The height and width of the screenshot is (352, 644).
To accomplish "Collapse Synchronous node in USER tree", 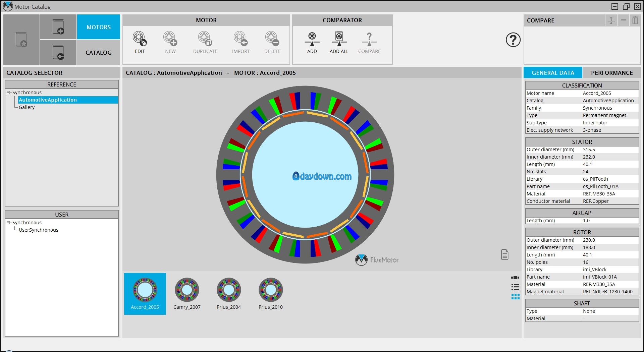I will pos(9,223).
